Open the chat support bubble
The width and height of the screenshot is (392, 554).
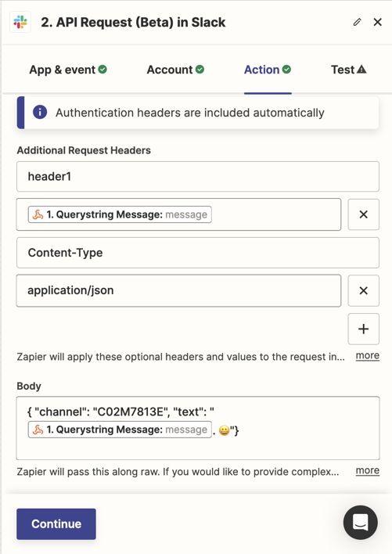(360, 522)
